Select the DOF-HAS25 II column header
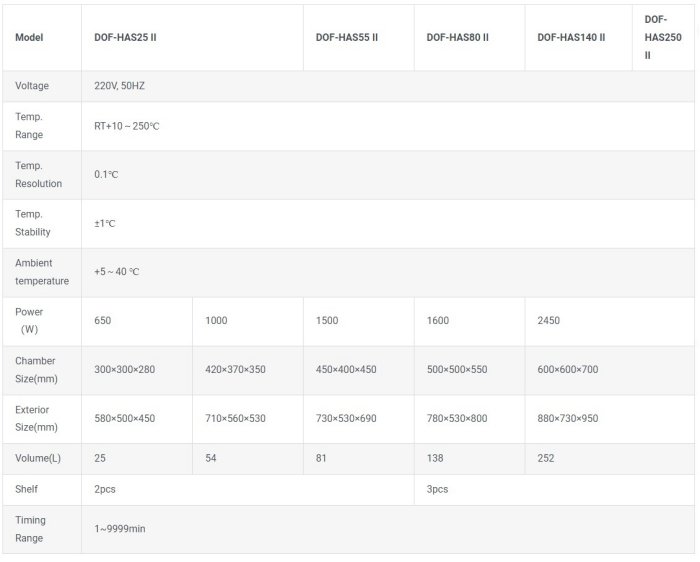Screen dimensions: 700x562 pos(125,37)
